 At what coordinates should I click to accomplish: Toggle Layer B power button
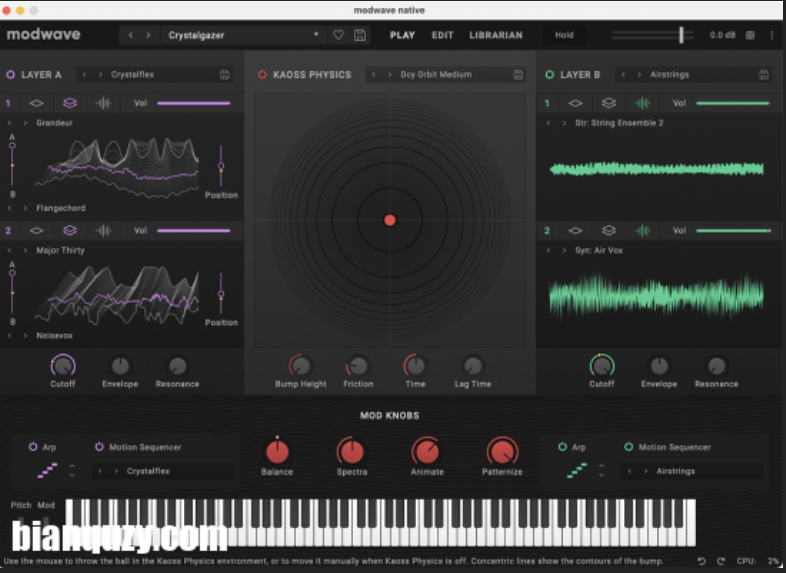549,75
